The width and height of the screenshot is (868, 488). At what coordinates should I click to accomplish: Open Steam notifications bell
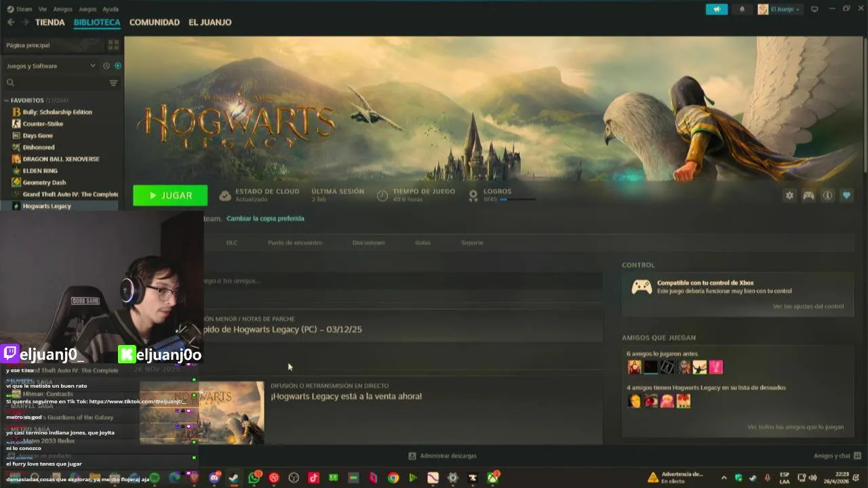[x=742, y=9]
